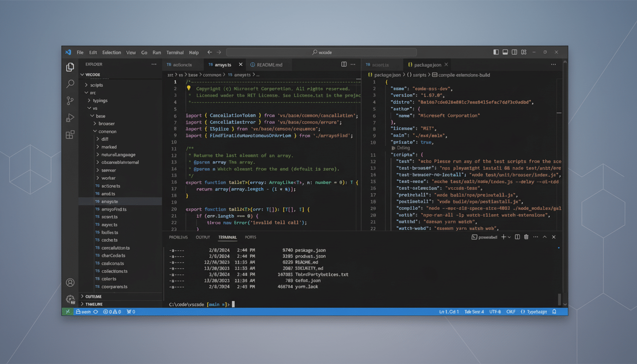Change line endings via CRLF in status bar

510,311
